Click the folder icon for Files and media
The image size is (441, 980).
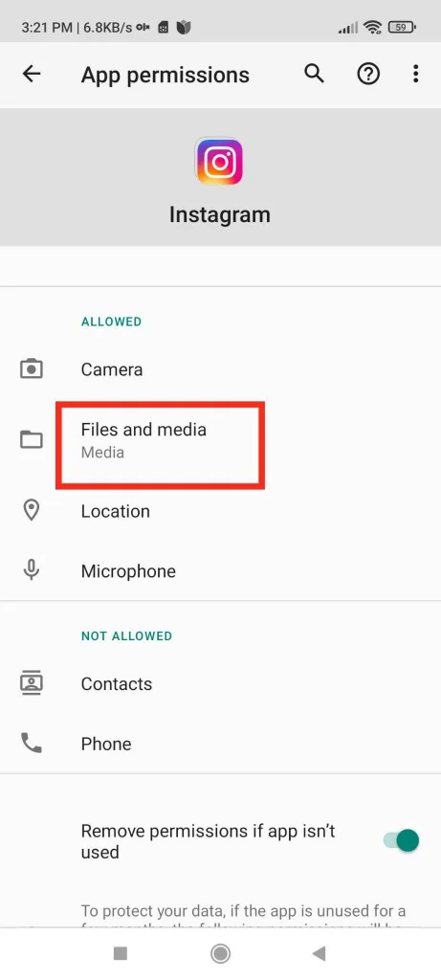pos(32,440)
